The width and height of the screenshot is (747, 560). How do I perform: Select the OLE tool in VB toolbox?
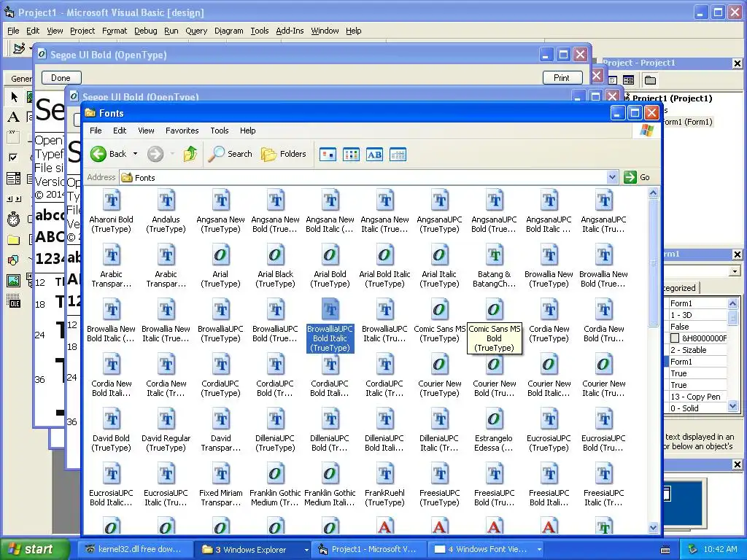click(x=14, y=301)
